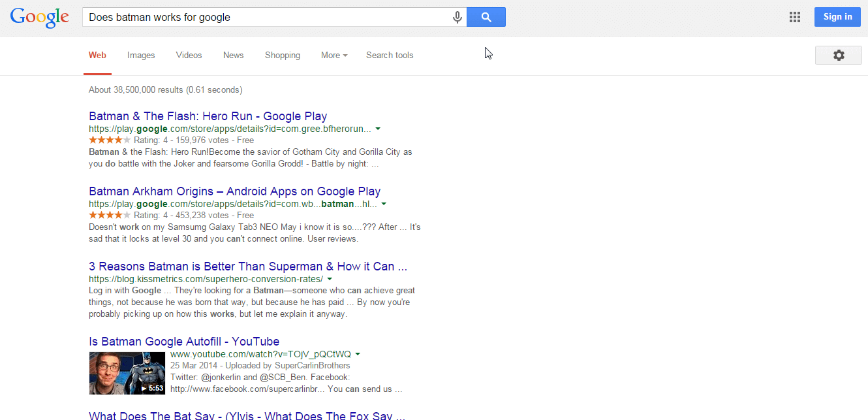Switch to Shopping results tab

[x=283, y=56]
